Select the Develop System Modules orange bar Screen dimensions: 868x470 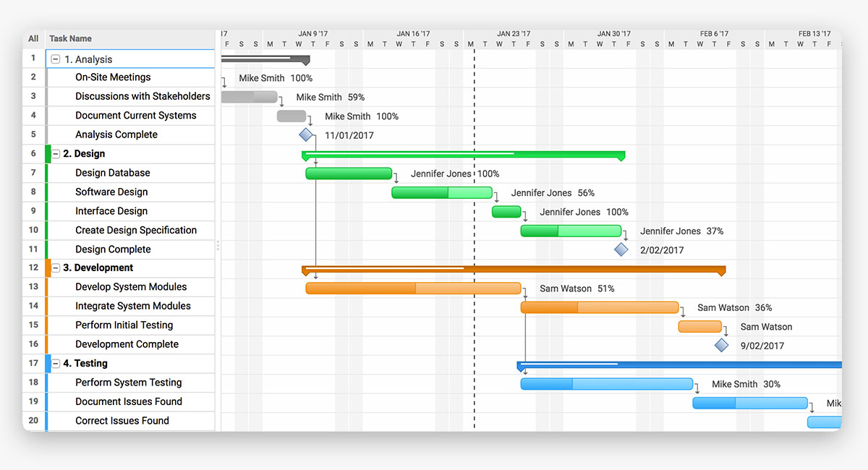pos(413,288)
